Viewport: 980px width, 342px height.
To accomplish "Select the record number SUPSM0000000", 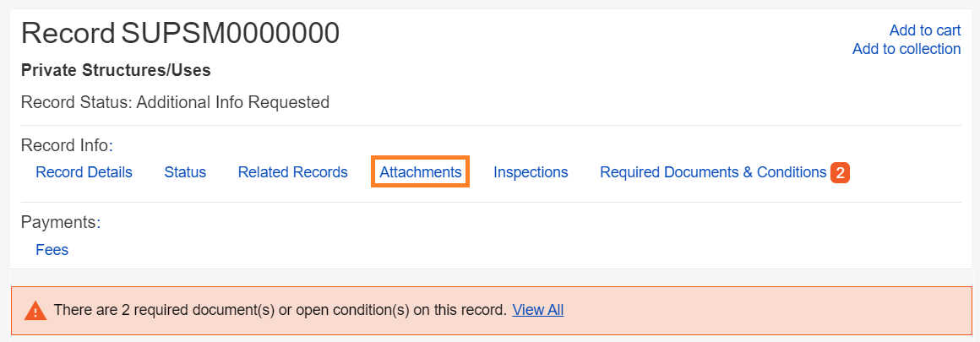I will pos(230,33).
